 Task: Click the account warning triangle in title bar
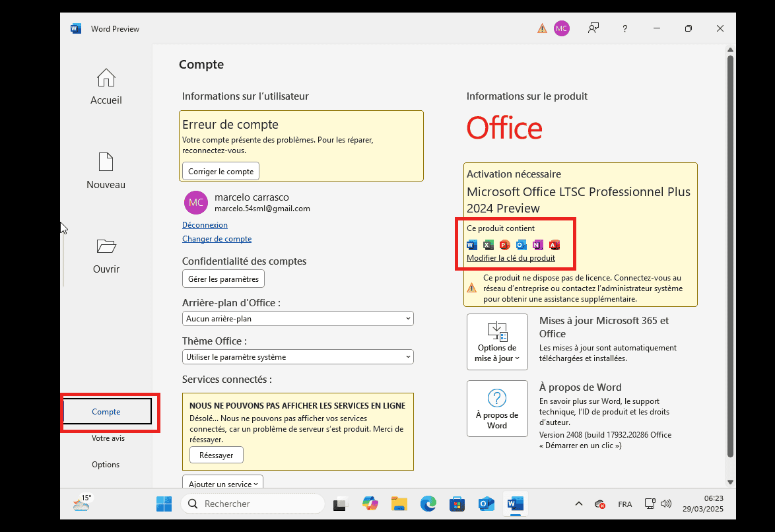click(542, 28)
